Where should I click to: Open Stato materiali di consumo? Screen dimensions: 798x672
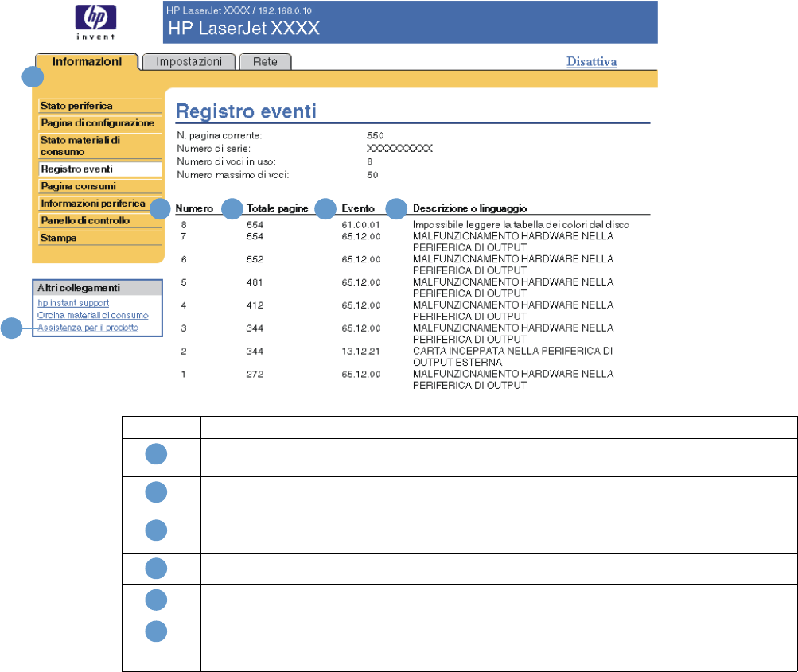click(99, 146)
